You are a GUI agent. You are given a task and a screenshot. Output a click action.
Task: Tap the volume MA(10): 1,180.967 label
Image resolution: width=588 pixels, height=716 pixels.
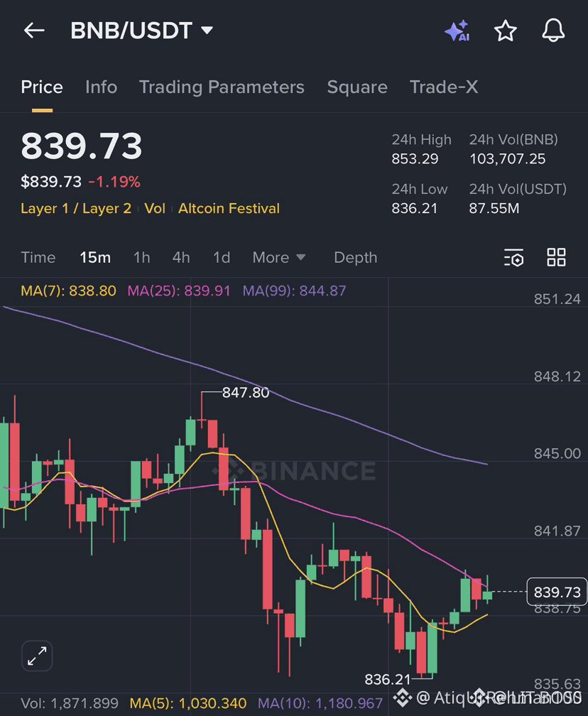click(320, 703)
